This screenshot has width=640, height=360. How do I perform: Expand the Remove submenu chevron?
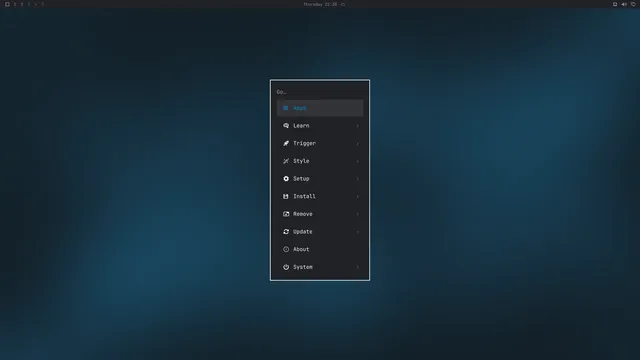tap(358, 214)
